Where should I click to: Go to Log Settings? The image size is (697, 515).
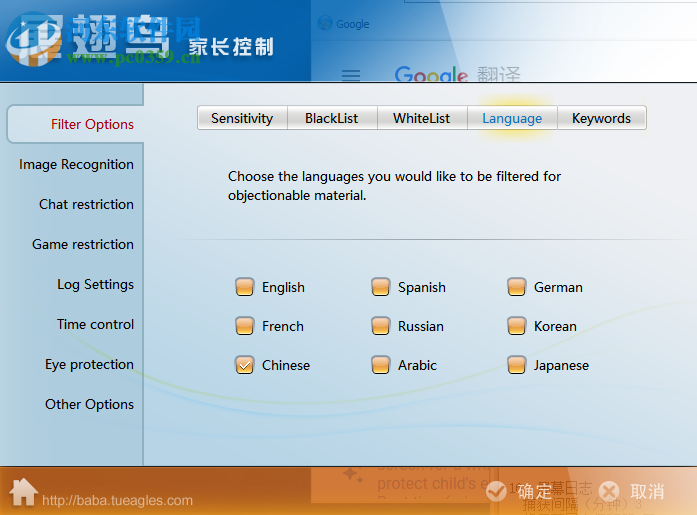(95, 284)
